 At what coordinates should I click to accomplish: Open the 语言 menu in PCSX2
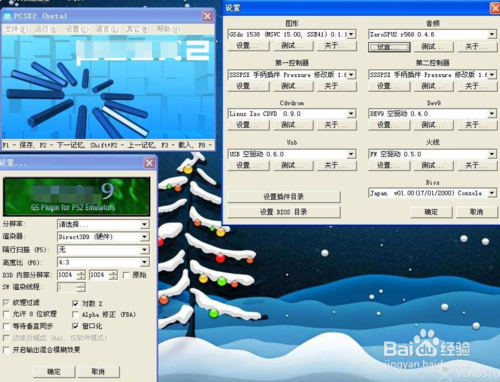tap(107, 29)
